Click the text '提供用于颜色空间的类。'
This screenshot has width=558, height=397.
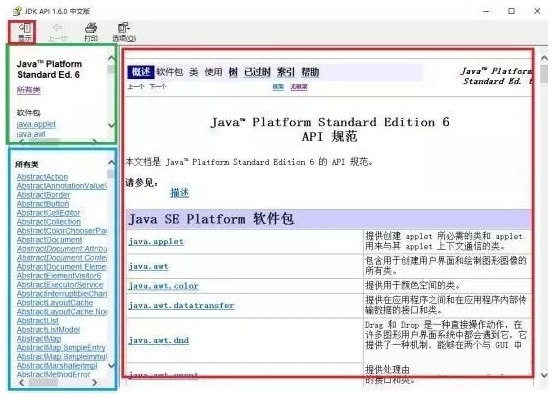[413, 285]
